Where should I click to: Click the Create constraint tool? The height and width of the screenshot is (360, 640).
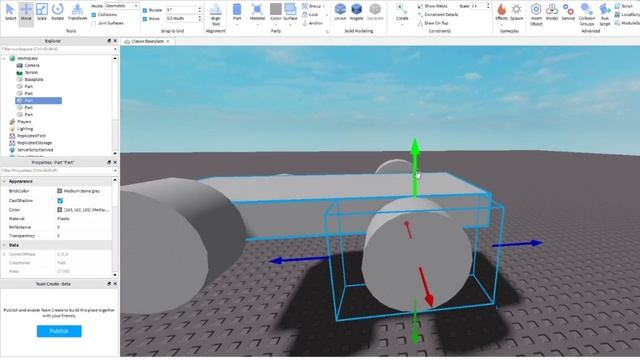(402, 12)
